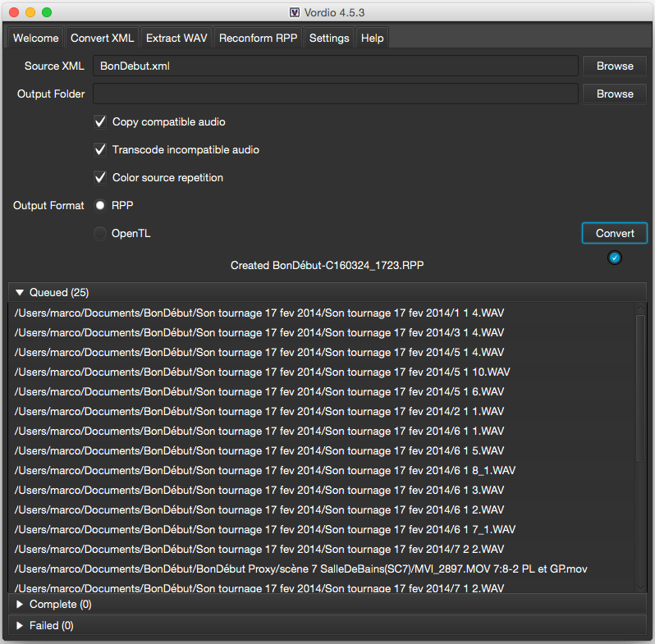Image resolution: width=655 pixels, height=644 pixels.
Task: Select queued MVI_2897.MOV proxy file row
Action: tap(321, 569)
